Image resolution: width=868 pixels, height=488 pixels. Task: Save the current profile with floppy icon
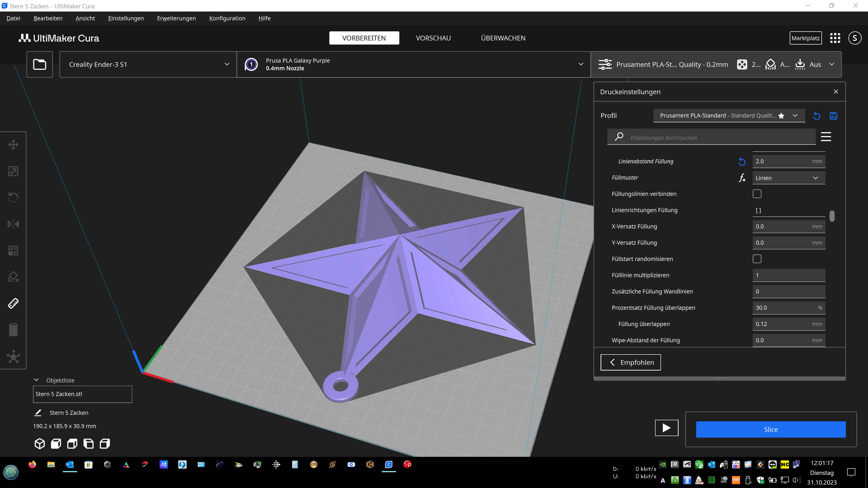[x=834, y=115]
